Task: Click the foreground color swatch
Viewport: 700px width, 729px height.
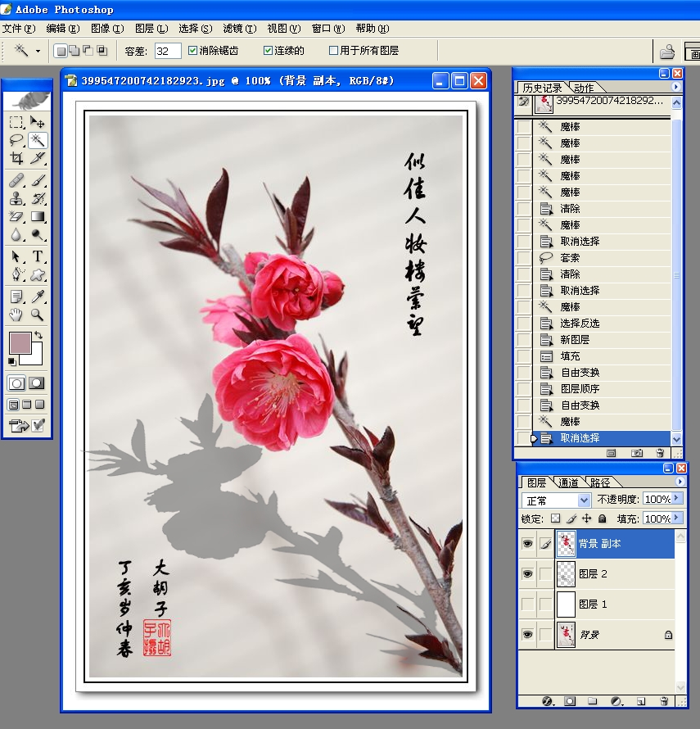Action: 19,342
